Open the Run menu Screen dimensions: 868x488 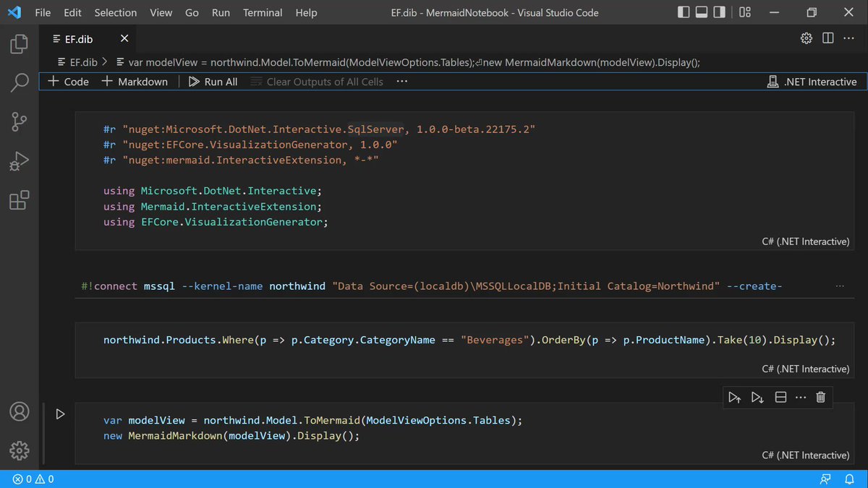tap(221, 12)
